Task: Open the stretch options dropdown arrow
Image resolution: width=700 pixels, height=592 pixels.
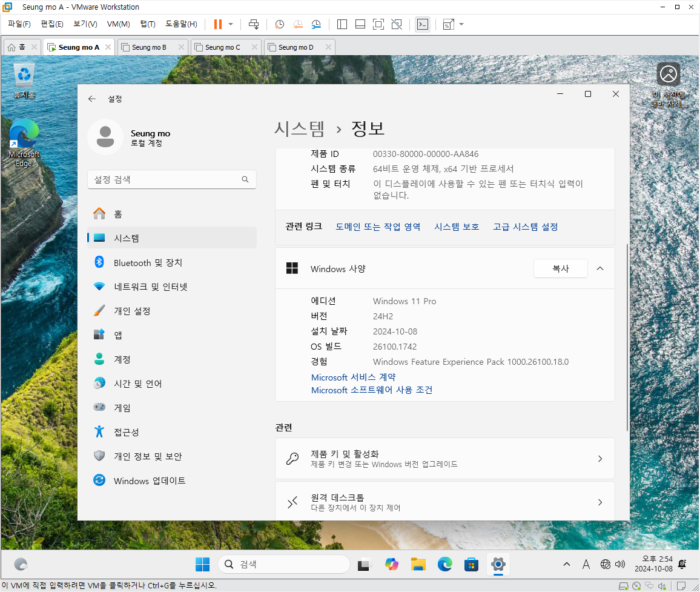Action: (x=461, y=24)
